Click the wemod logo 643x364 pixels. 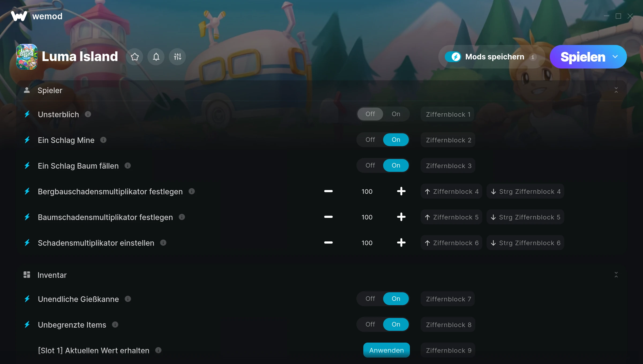[37, 16]
